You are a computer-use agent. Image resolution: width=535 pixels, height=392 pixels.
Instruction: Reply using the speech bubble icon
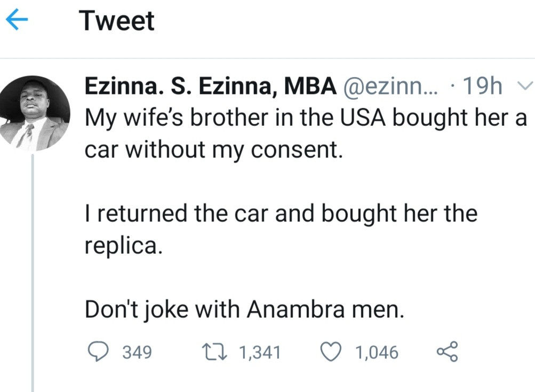click(x=98, y=352)
